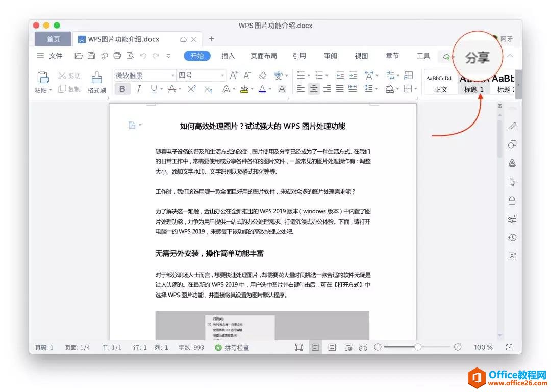551x392 pixels.
Task: Enable eye protection mode in status bar
Action: click(363, 347)
